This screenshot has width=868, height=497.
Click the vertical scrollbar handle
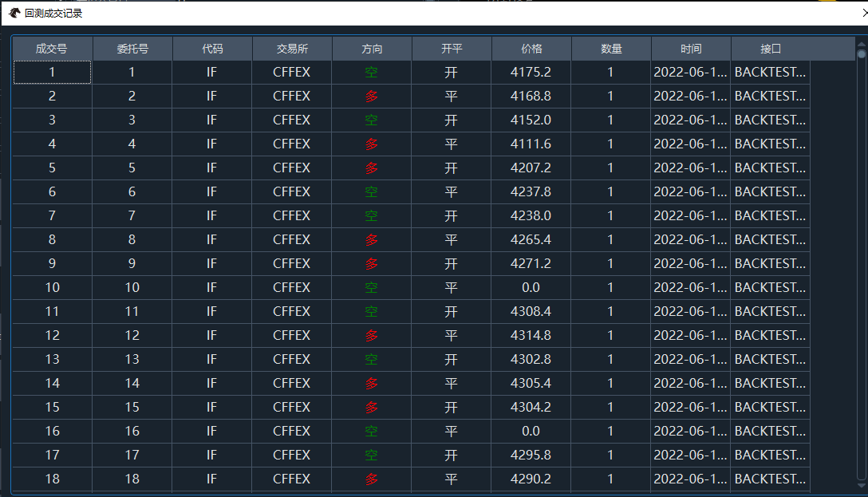point(862,53)
